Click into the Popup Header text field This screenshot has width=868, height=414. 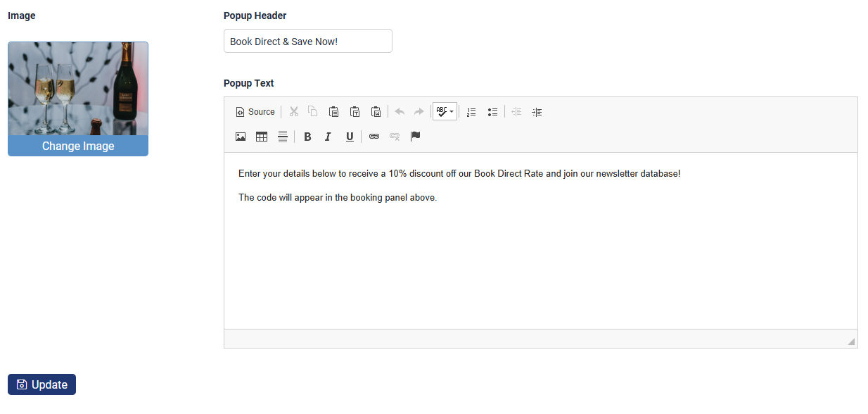tap(307, 42)
